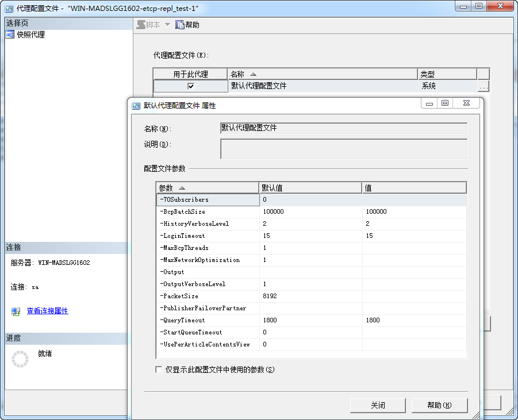Image resolution: width=518 pixels, height=420 pixels.
Task: Open the 查看连接属性 link
Action: click(x=47, y=311)
